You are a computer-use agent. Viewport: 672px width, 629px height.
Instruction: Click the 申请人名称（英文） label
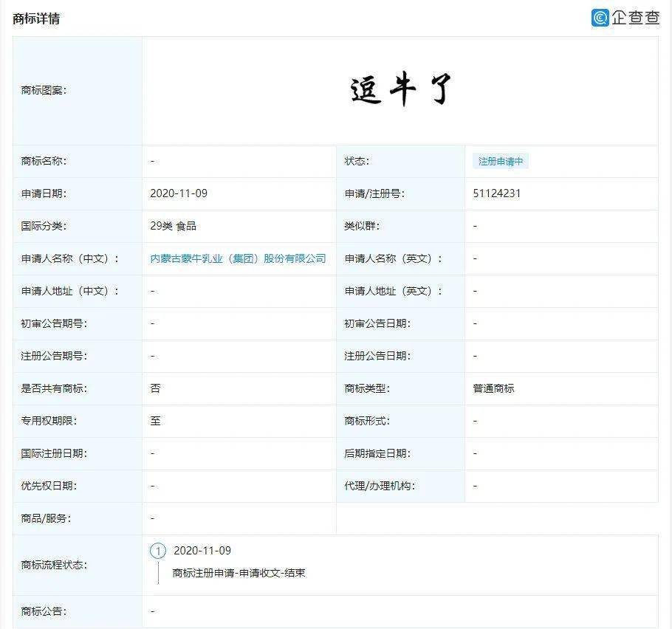pos(393,259)
